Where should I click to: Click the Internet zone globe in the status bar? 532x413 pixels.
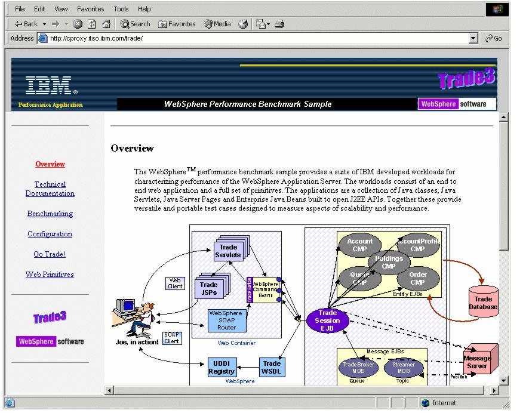425,403
